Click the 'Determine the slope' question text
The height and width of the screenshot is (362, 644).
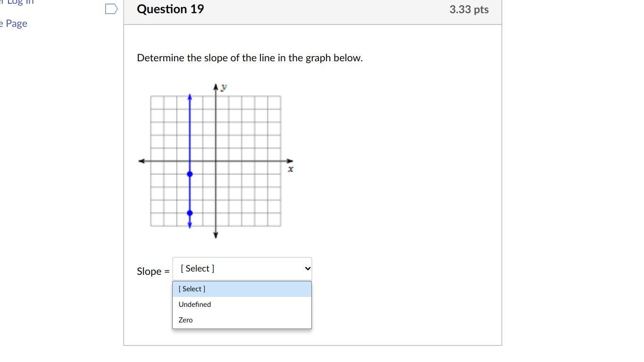(x=250, y=58)
